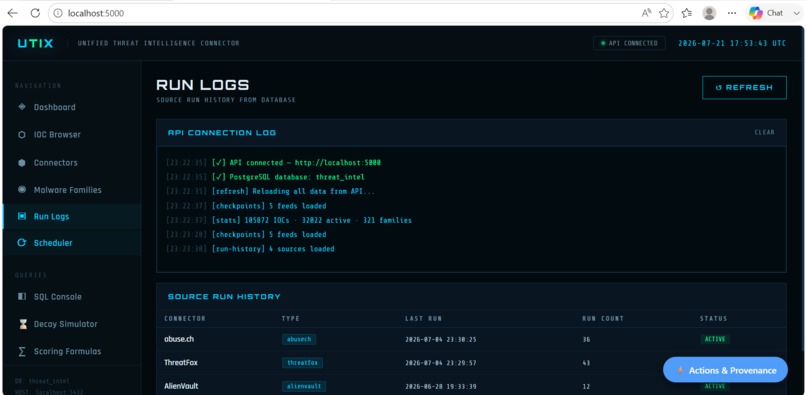
Task: Open the Copilot Chat button
Action: (x=766, y=13)
